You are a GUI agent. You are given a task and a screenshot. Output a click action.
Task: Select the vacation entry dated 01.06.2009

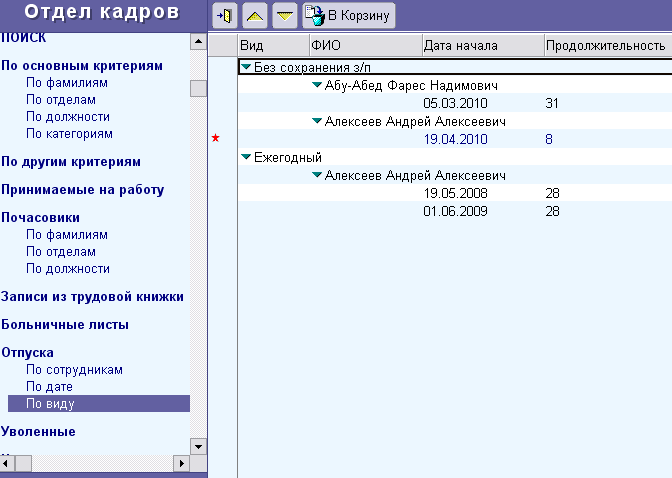pos(455,211)
